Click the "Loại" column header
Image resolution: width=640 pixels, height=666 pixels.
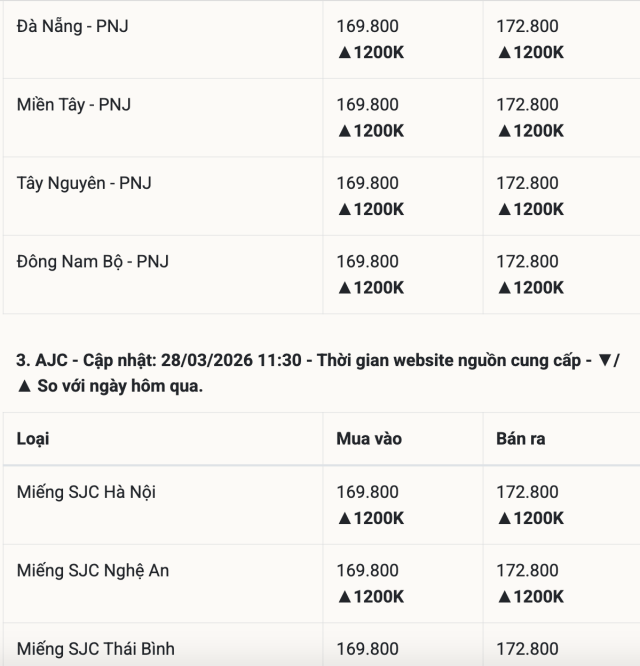pos(33,439)
